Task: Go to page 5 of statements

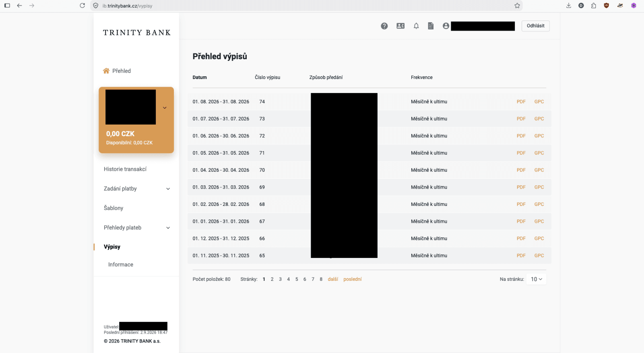Action: [297, 279]
